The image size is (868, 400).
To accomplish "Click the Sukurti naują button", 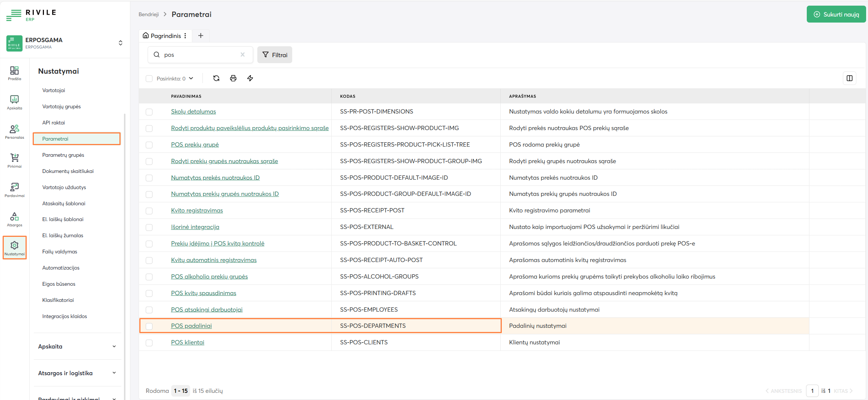I will coord(836,14).
